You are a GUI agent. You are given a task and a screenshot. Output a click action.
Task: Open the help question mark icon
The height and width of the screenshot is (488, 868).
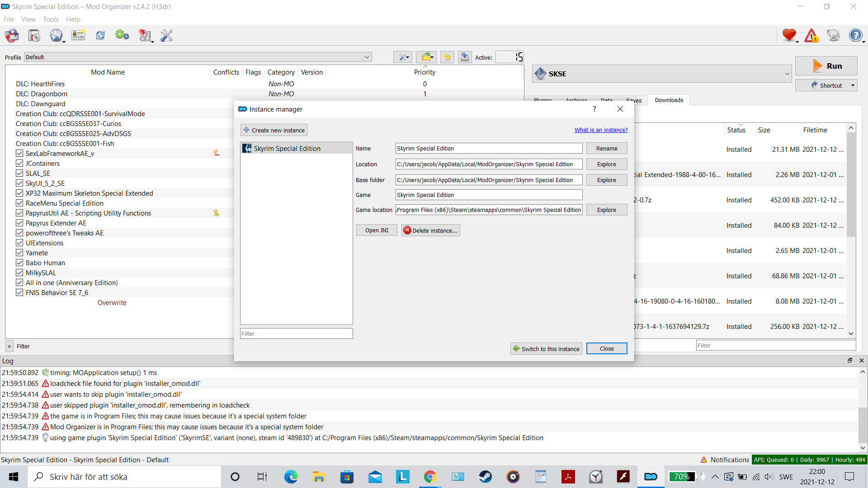pos(856,35)
